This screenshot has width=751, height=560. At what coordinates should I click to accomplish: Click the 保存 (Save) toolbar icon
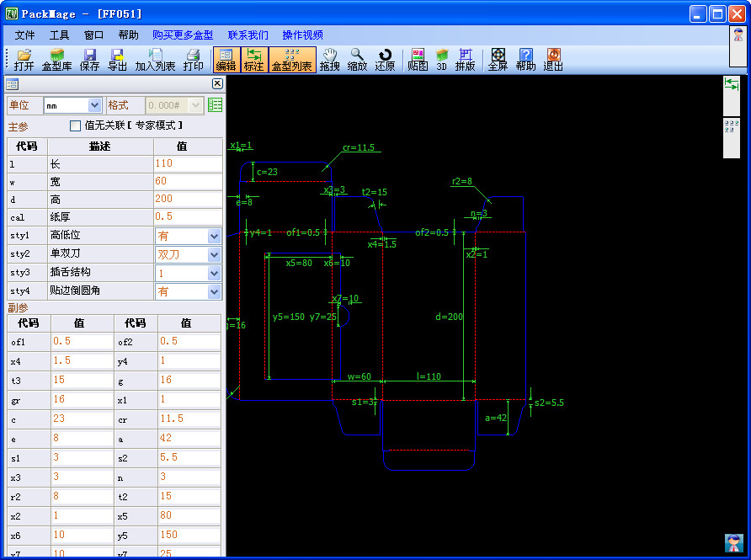pyautogui.click(x=89, y=59)
